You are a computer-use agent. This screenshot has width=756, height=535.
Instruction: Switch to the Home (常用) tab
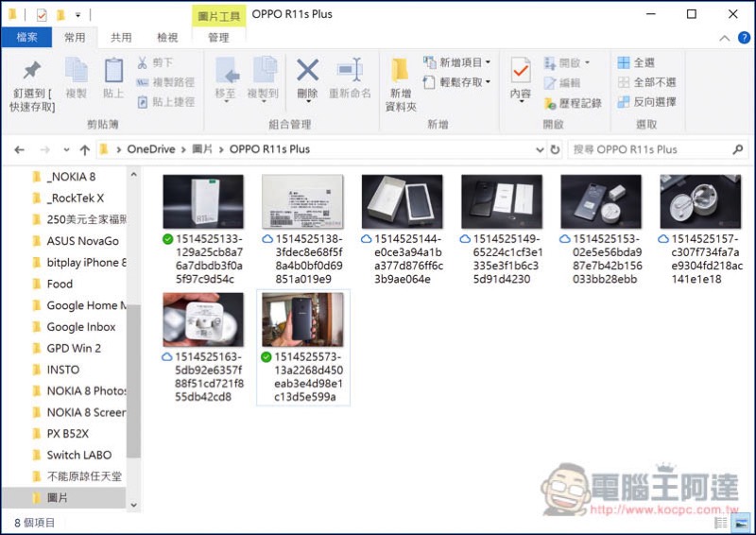coord(75,38)
